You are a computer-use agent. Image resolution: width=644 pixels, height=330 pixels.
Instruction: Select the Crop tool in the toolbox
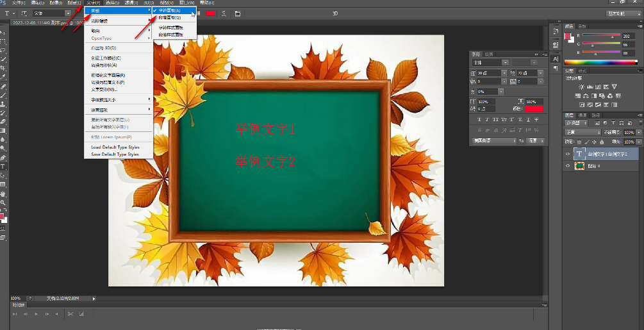[x=3, y=68]
